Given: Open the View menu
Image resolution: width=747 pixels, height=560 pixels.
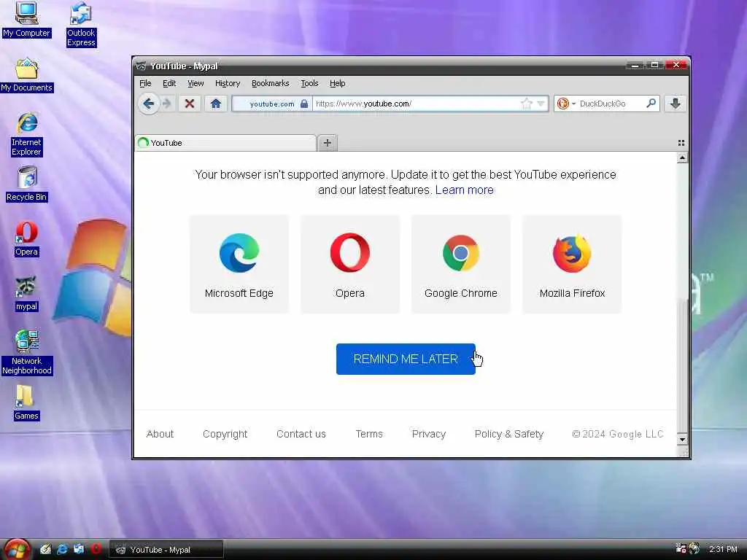Looking at the screenshot, I should 196,83.
